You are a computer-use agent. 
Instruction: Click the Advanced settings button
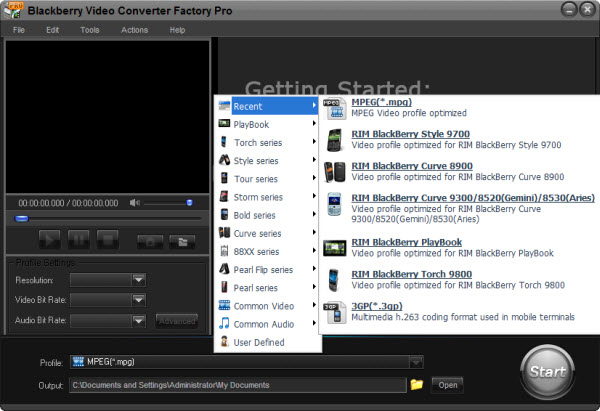[x=177, y=321]
